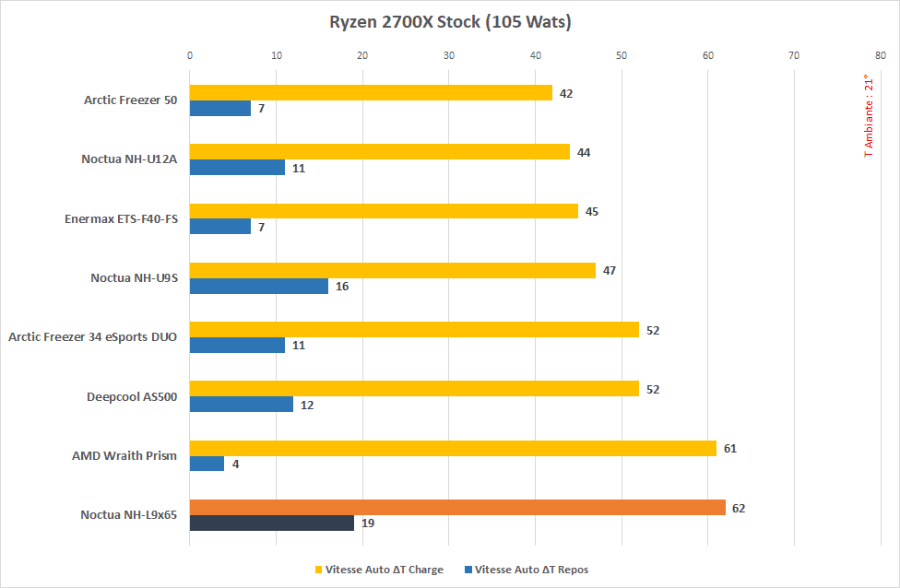Image resolution: width=900 pixels, height=588 pixels.
Task: Click data label 44 for Noctua NH-U12A
Action: pyautogui.click(x=583, y=153)
